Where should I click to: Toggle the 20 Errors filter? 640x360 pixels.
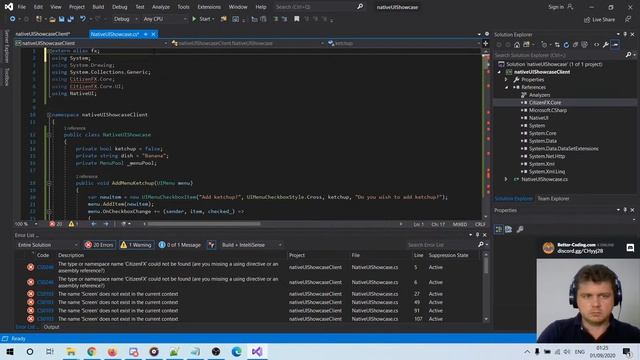[99, 245]
